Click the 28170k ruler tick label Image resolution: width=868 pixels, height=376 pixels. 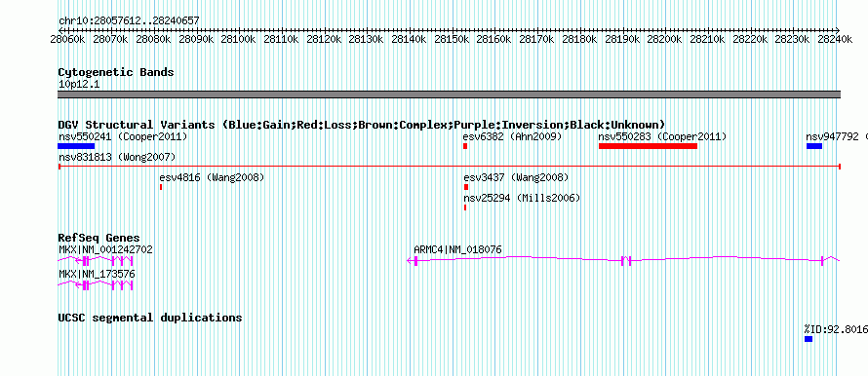(x=537, y=40)
